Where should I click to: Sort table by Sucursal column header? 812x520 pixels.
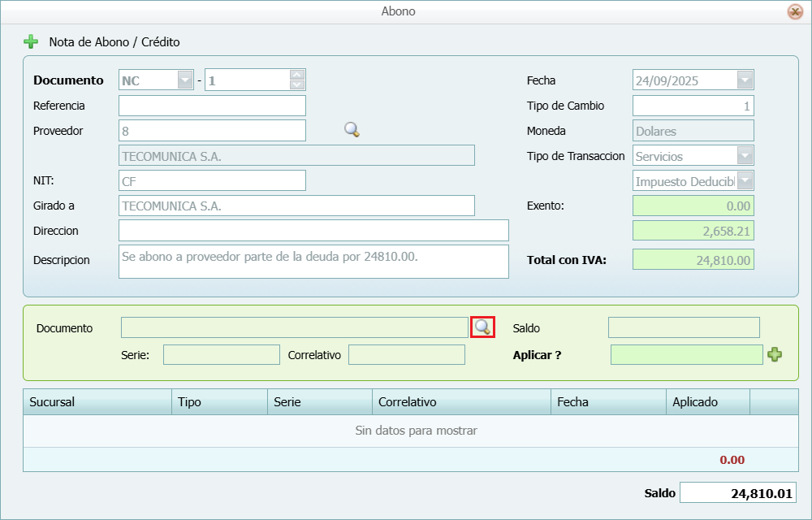tap(97, 402)
